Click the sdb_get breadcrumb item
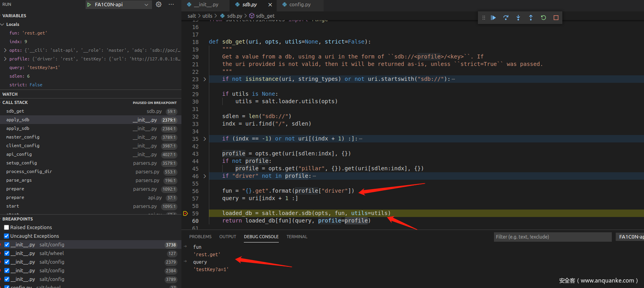 tap(265, 16)
